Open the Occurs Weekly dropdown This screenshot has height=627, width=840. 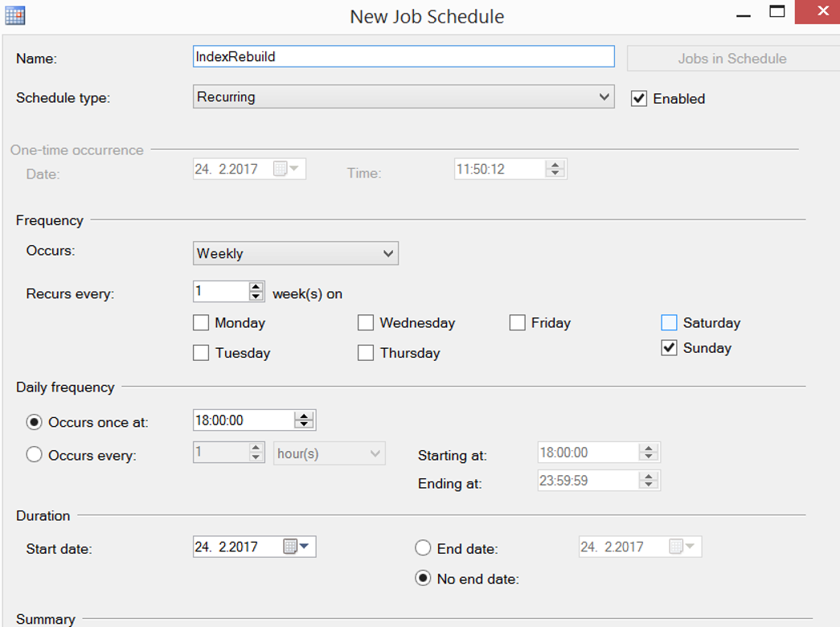(x=296, y=253)
